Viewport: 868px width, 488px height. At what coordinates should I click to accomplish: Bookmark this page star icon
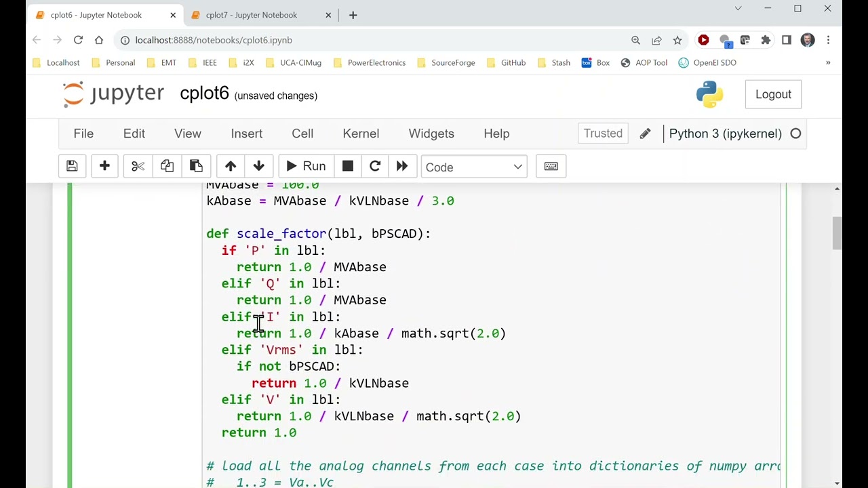click(x=677, y=40)
